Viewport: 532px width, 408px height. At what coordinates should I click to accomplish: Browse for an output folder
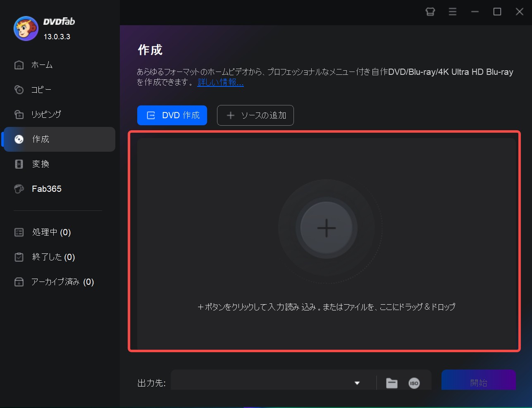pos(392,383)
